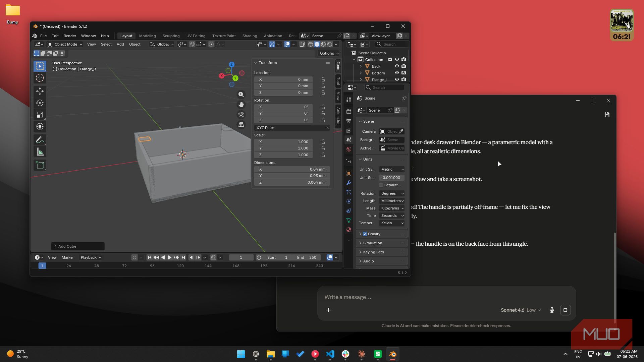Lock the Location X value
This screenshot has width=644, height=362.
pyautogui.click(x=323, y=79)
